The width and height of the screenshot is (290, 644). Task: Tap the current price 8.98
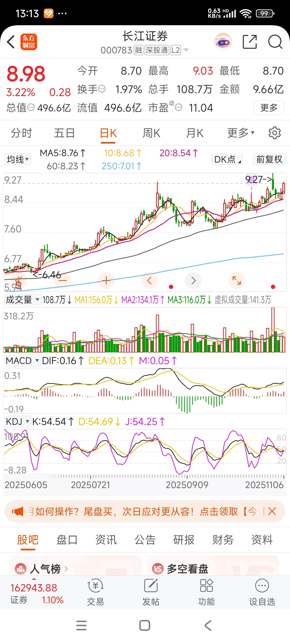click(26, 74)
